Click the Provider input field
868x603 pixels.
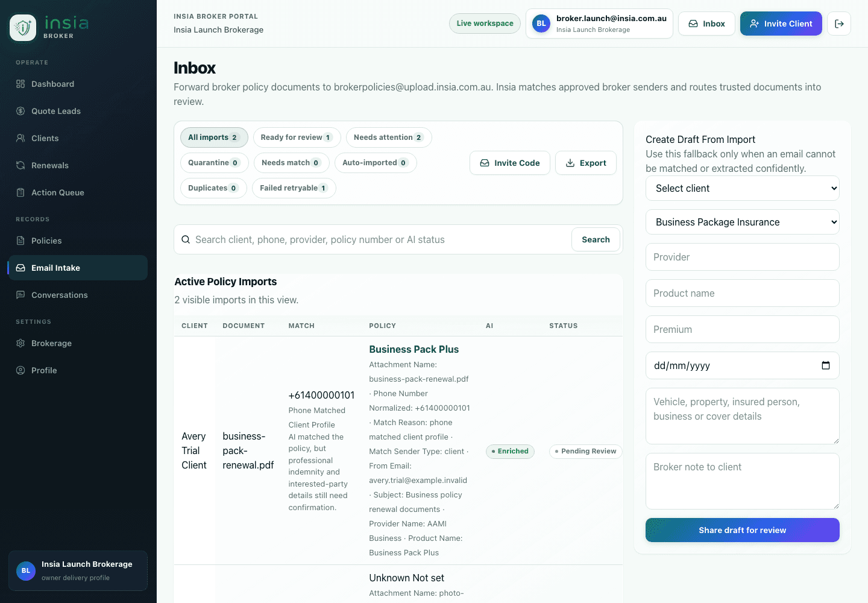(743, 257)
